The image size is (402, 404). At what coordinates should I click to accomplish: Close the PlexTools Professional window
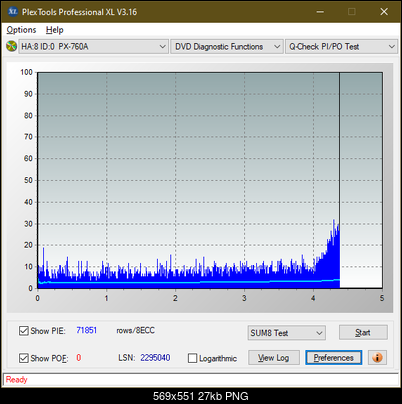point(384,12)
